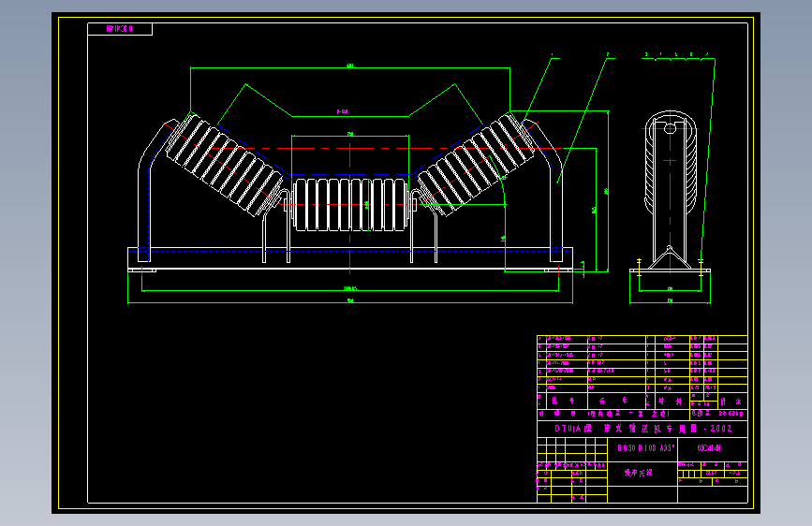Click the part name 缓冲托辊 in title block
Screen dimensions: 812x526
pos(638,473)
